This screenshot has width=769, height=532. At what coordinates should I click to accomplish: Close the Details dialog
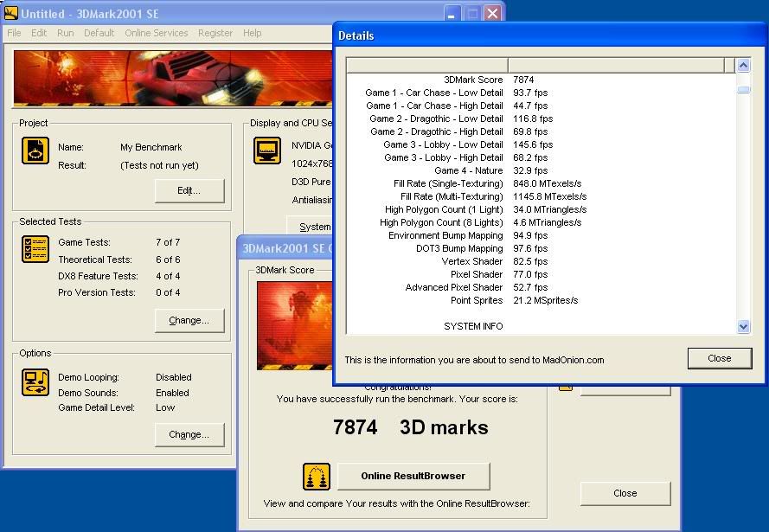click(x=719, y=358)
